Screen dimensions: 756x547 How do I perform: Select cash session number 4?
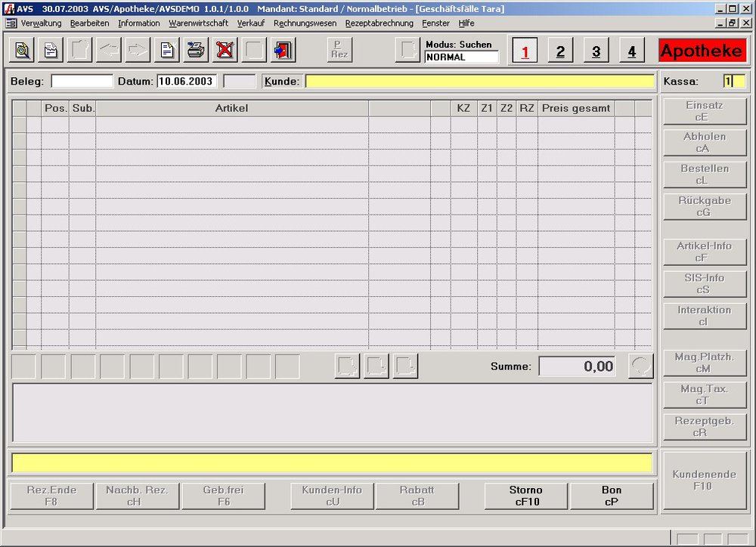631,51
